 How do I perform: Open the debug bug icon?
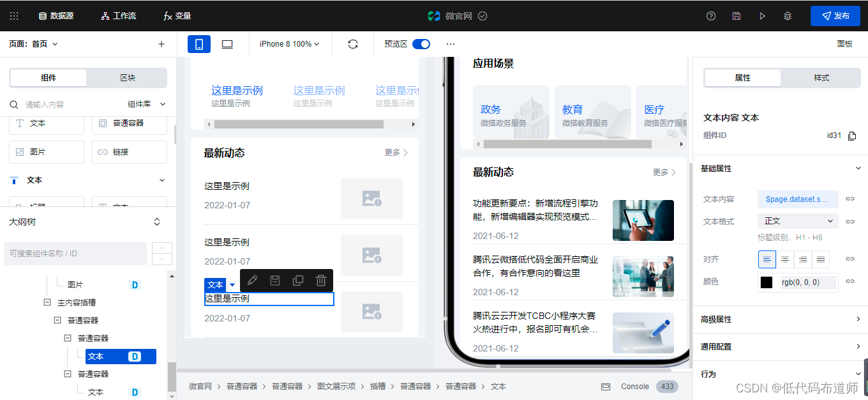[788, 16]
